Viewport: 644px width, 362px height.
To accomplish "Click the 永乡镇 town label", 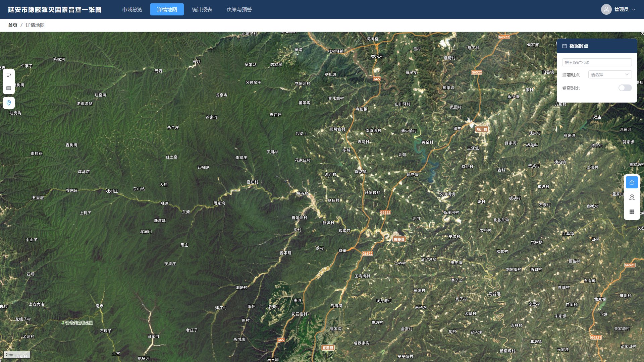I will [514, 97].
